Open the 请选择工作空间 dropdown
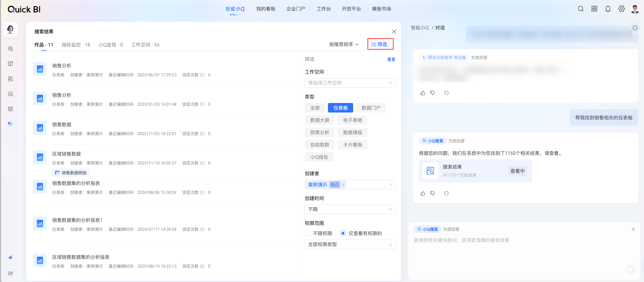This screenshot has height=282, width=644. point(350,83)
